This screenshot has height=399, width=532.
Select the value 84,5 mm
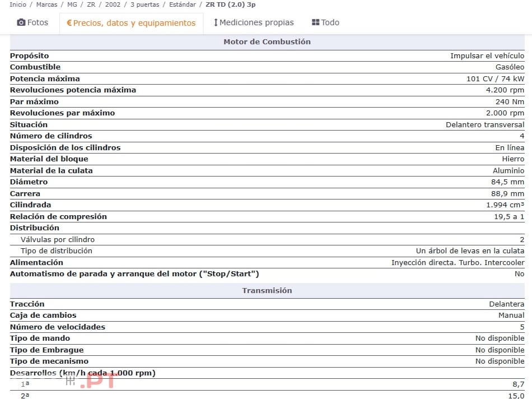(x=507, y=182)
